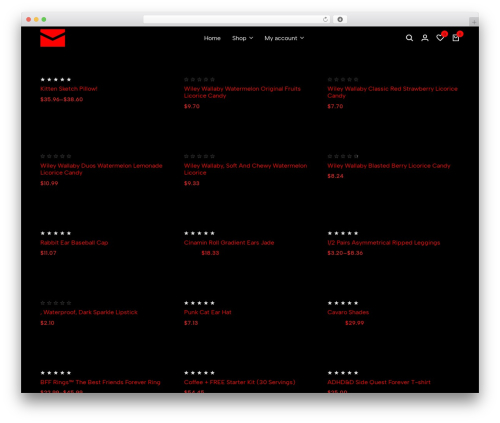Image resolution: width=500 pixels, height=423 pixels.
Task: Open Cavaro Shades product
Action: click(348, 312)
